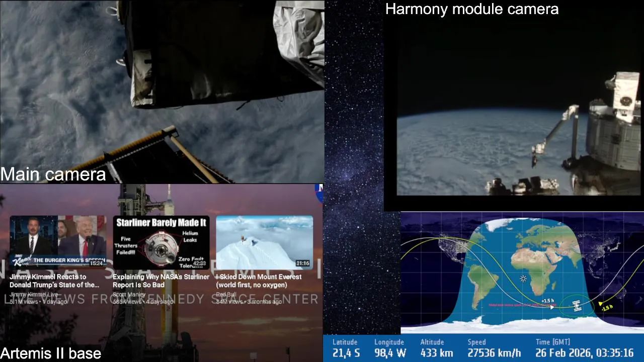Click the 'Longitude' heading in tracker bar

pos(389,342)
